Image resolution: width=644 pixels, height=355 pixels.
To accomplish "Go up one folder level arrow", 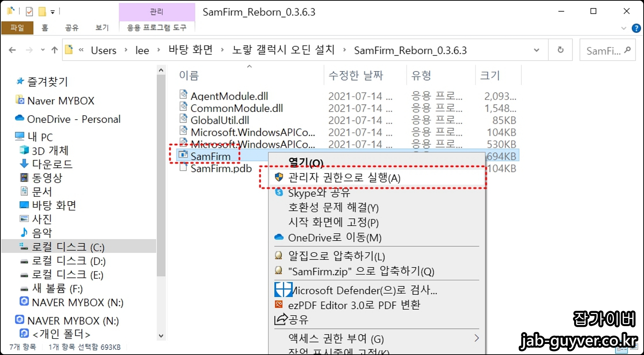I will tap(55, 50).
